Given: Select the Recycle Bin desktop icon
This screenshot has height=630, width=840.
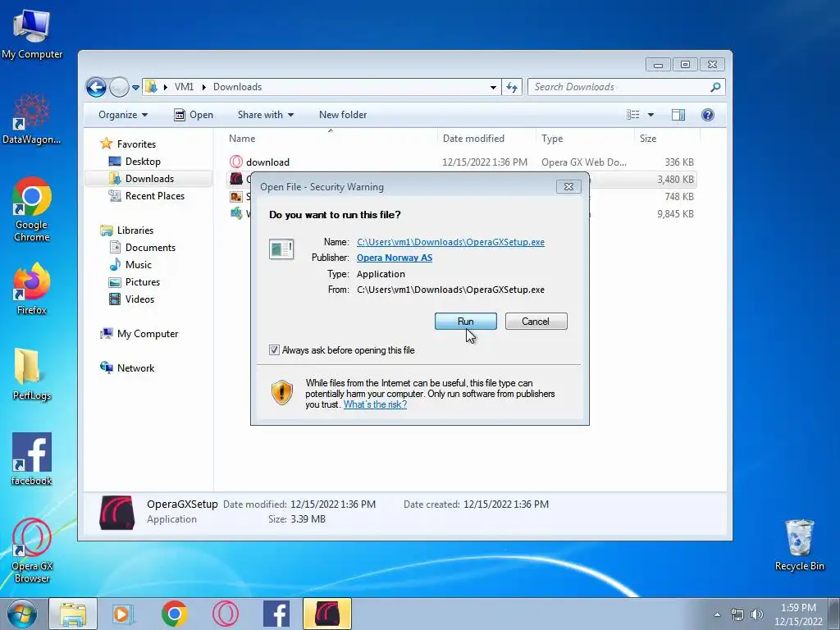Looking at the screenshot, I should [799, 546].
